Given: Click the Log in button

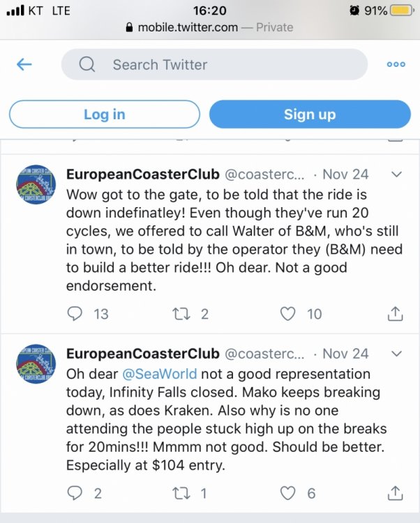Looking at the screenshot, I should click(x=105, y=114).
